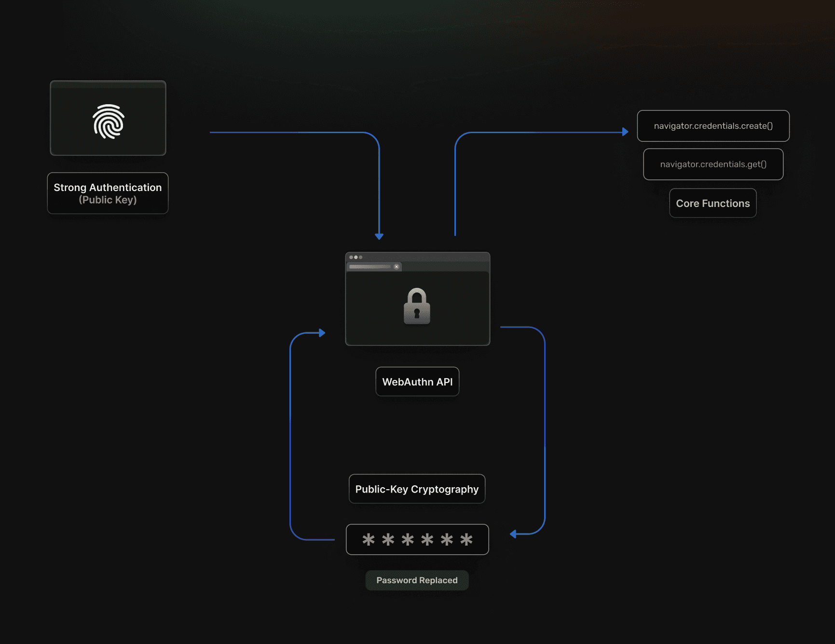
Task: Select the tab in the browser illustration
Action: click(x=370, y=267)
